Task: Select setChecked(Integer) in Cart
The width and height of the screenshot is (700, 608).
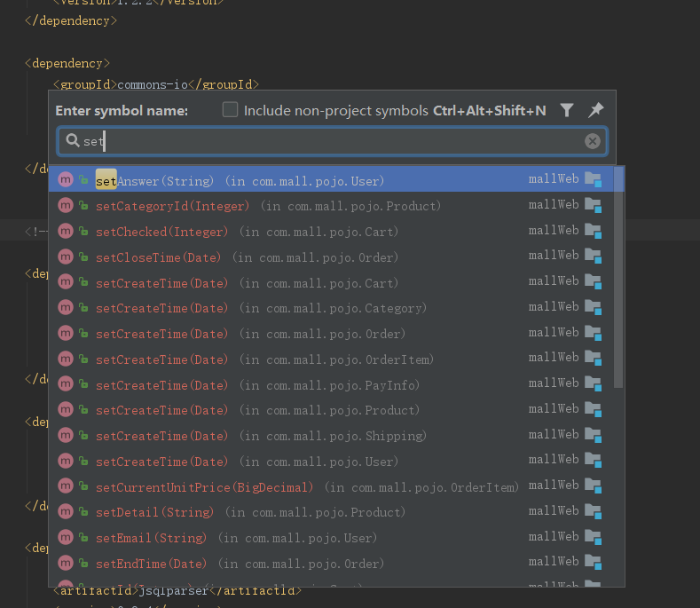Action: click(331, 232)
